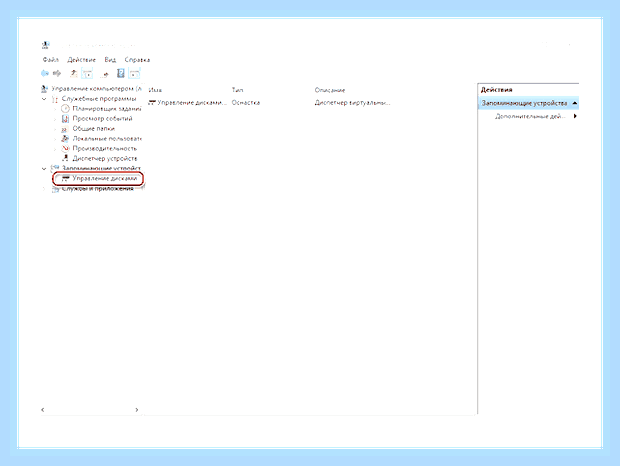Toggle the Show/Hide Action Pane toolbar icon
Screen dimensions: 620x466
click(x=134, y=73)
